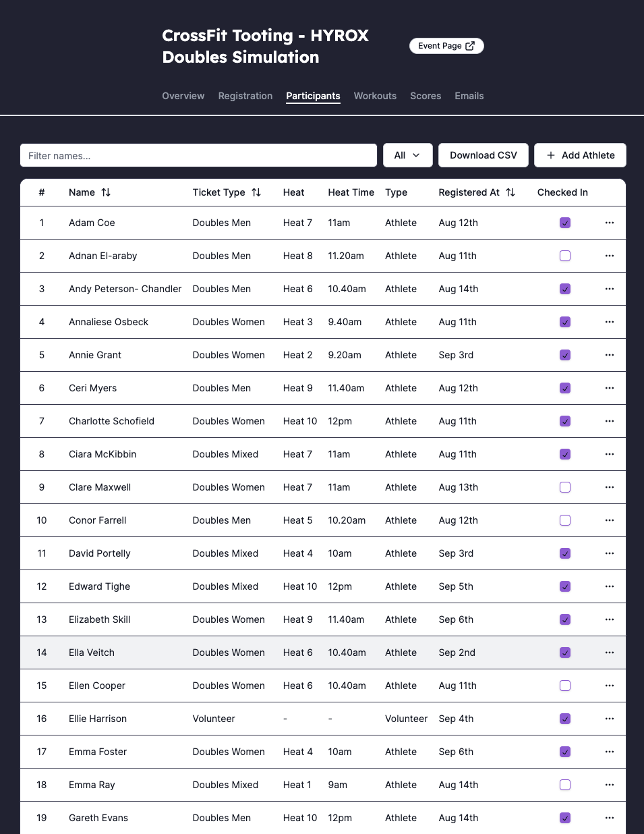Expand the All filter dropdown
The height and width of the screenshot is (834, 644).
(407, 155)
